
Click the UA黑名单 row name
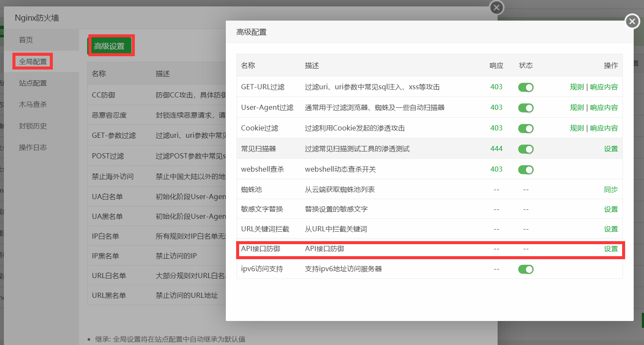coord(107,216)
